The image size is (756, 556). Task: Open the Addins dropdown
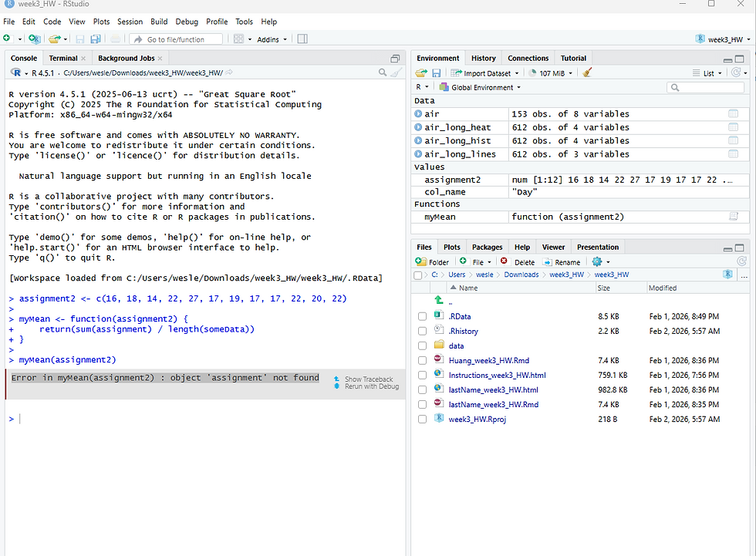pyautogui.click(x=272, y=39)
